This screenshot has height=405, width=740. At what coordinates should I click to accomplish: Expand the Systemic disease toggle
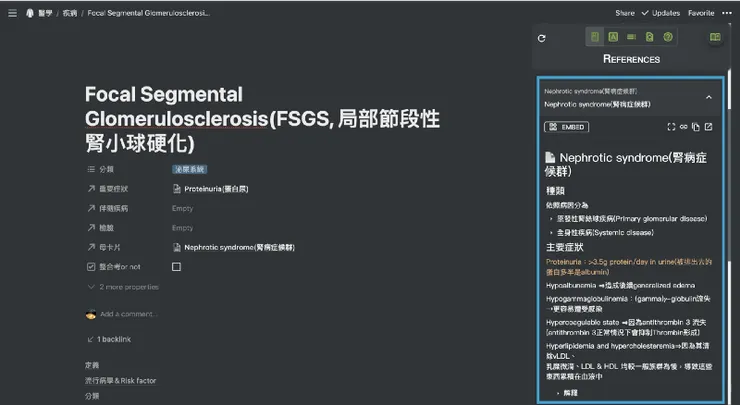551,233
